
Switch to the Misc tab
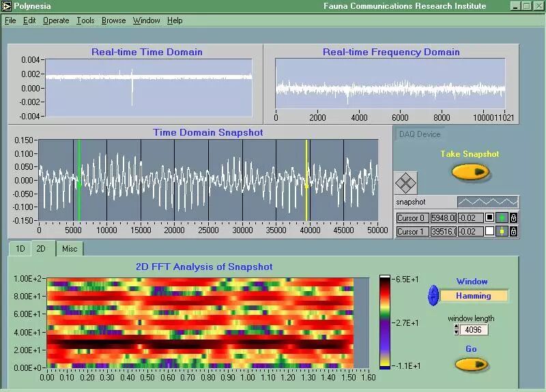pyautogui.click(x=70, y=249)
